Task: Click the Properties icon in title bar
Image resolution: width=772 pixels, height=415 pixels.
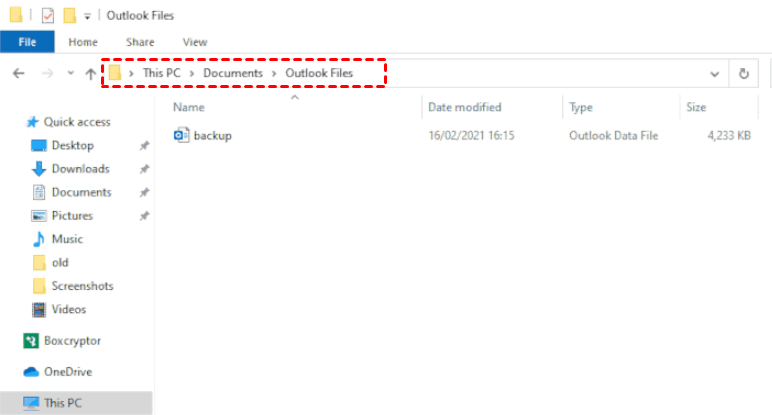Action: pos(47,15)
